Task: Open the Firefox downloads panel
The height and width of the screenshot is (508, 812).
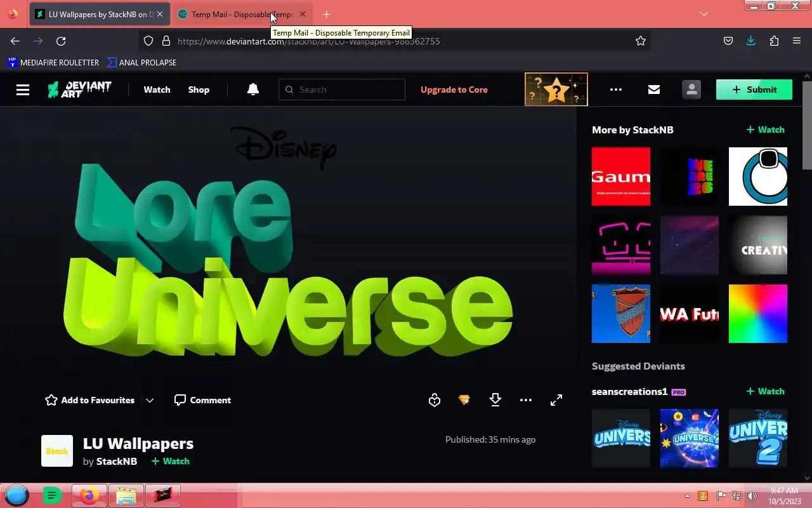Action: [751, 41]
